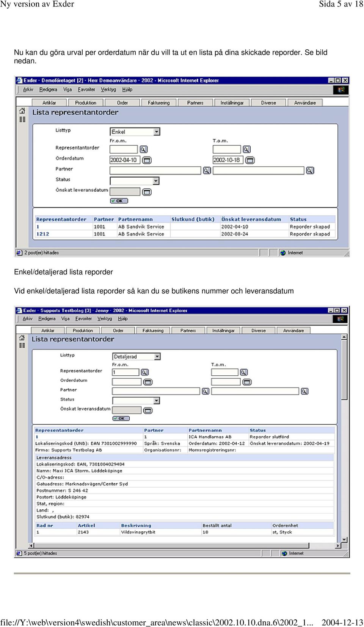
Task: Open the Visa menu in the lower window
Action: point(65,319)
